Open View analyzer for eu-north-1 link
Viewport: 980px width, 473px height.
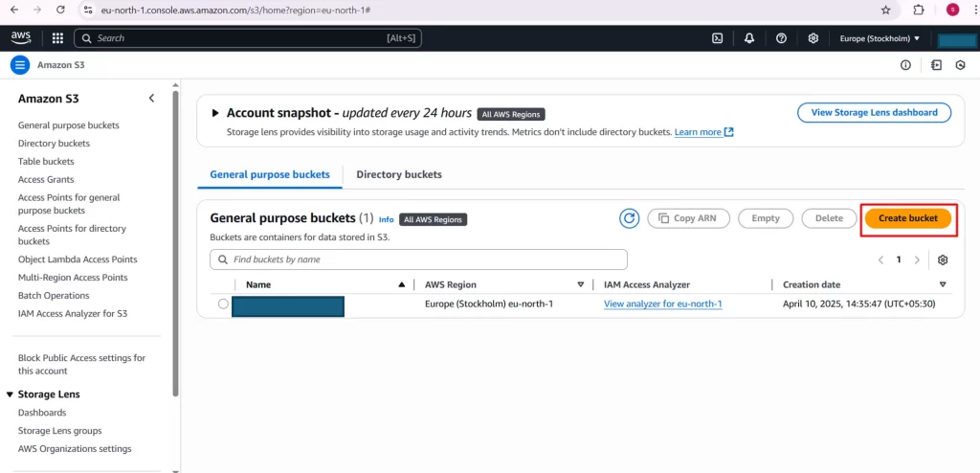click(663, 304)
